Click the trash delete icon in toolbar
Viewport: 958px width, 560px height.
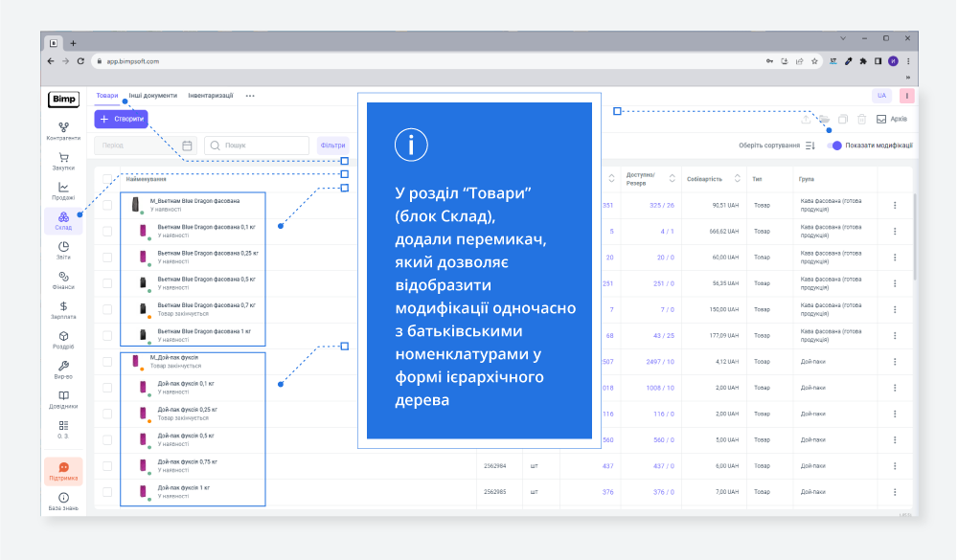tap(862, 119)
